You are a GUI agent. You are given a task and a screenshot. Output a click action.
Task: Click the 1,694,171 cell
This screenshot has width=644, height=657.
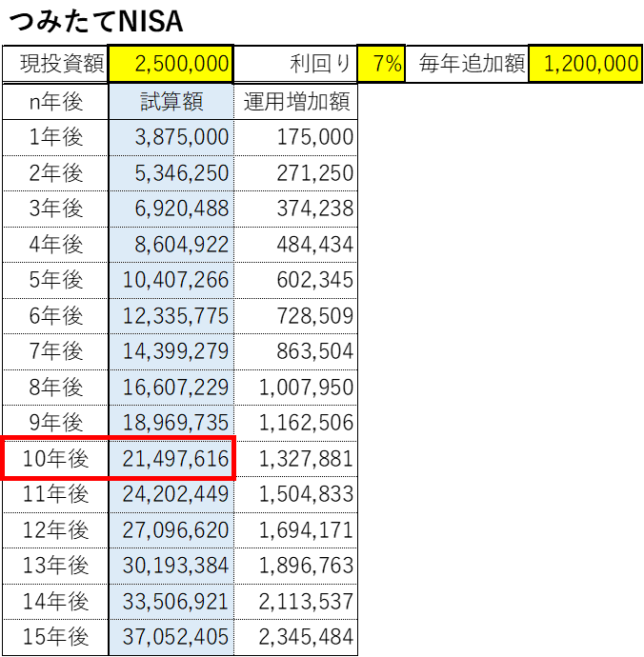[295, 530]
